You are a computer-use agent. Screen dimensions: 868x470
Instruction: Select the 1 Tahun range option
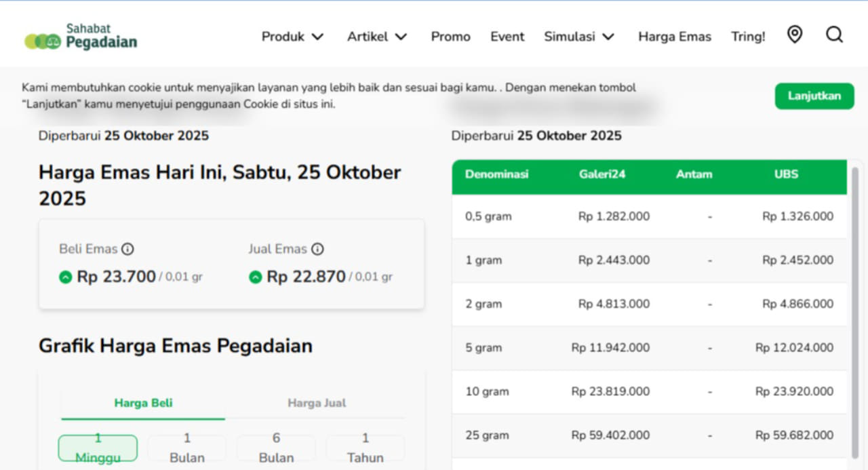(x=366, y=448)
